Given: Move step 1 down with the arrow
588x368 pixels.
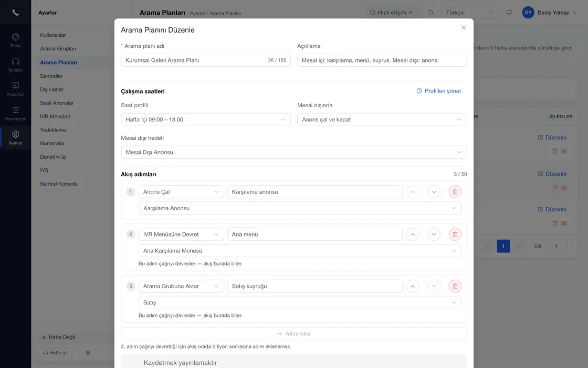Looking at the screenshot, I should pyautogui.click(x=434, y=192).
